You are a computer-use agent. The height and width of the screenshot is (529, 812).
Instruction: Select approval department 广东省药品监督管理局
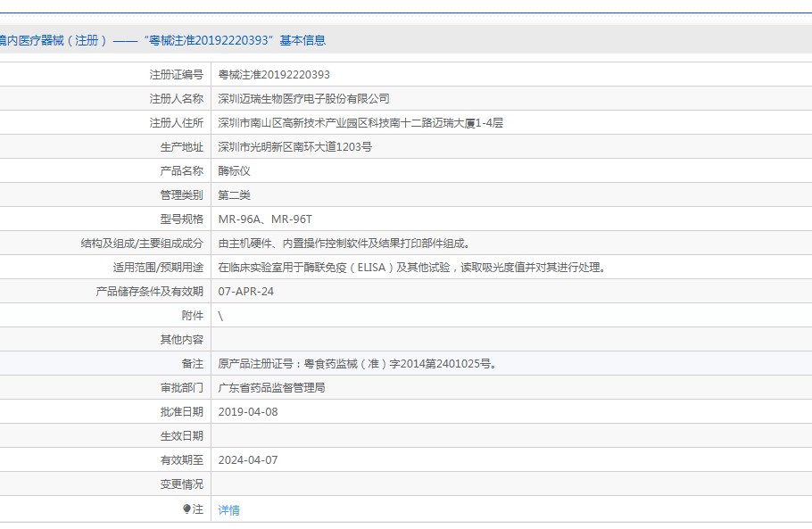coord(271,388)
